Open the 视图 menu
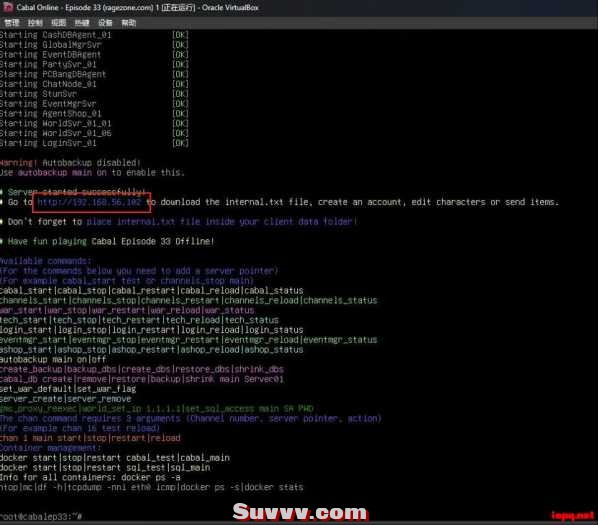The image size is (598, 525). pos(58,23)
